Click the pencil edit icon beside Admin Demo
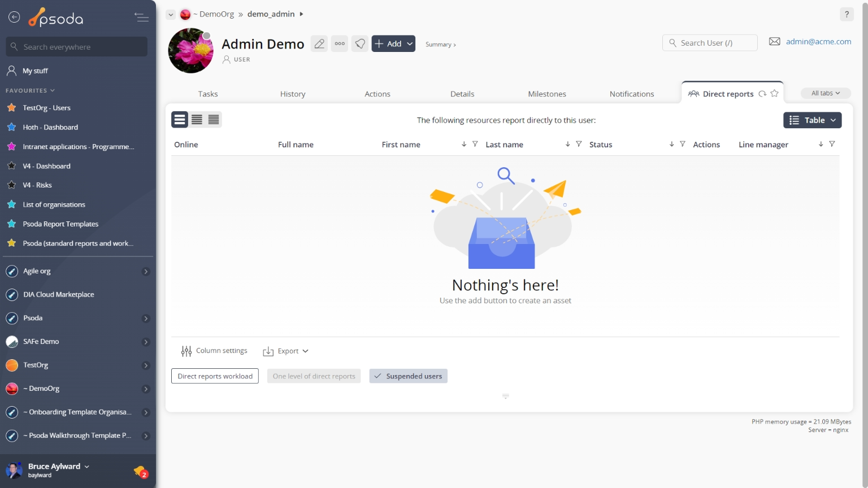Image resolution: width=868 pixels, height=488 pixels. click(319, 43)
